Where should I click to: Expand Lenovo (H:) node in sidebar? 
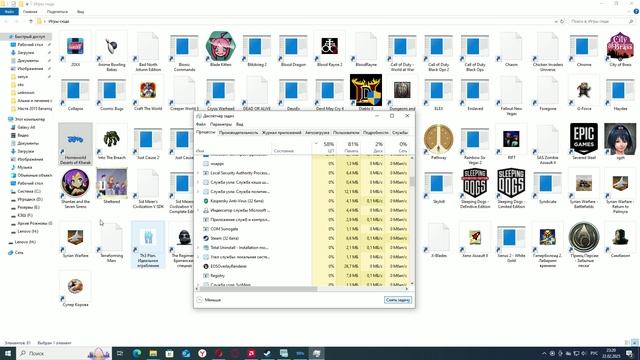click(x=5, y=242)
